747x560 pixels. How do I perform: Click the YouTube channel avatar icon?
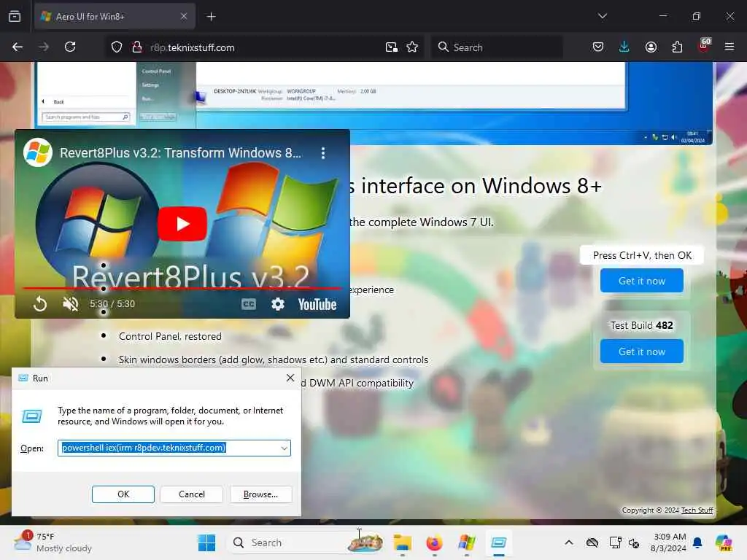point(38,152)
